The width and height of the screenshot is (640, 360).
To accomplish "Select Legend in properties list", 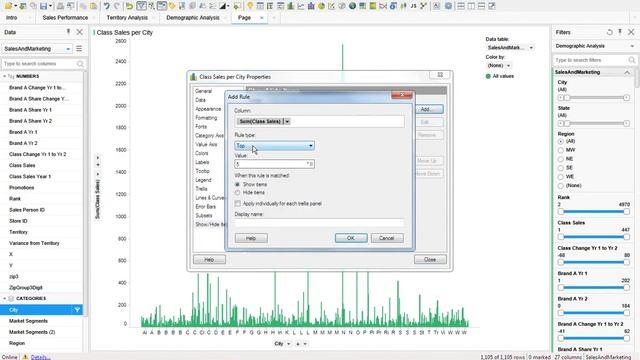I will pyautogui.click(x=203, y=180).
